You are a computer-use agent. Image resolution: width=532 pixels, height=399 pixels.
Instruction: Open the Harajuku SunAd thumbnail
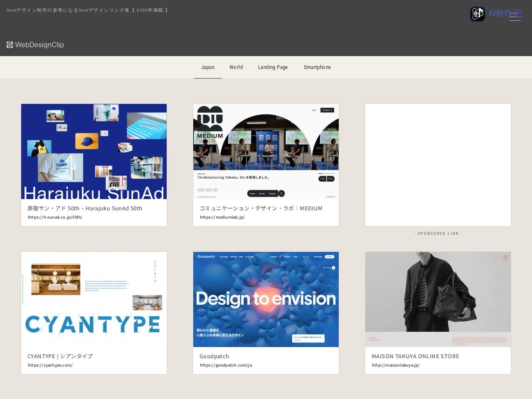click(94, 151)
